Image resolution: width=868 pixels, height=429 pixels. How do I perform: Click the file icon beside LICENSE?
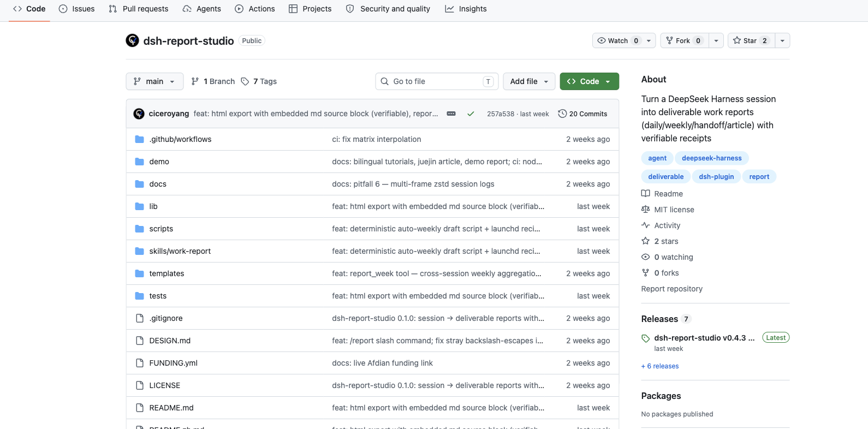140,385
